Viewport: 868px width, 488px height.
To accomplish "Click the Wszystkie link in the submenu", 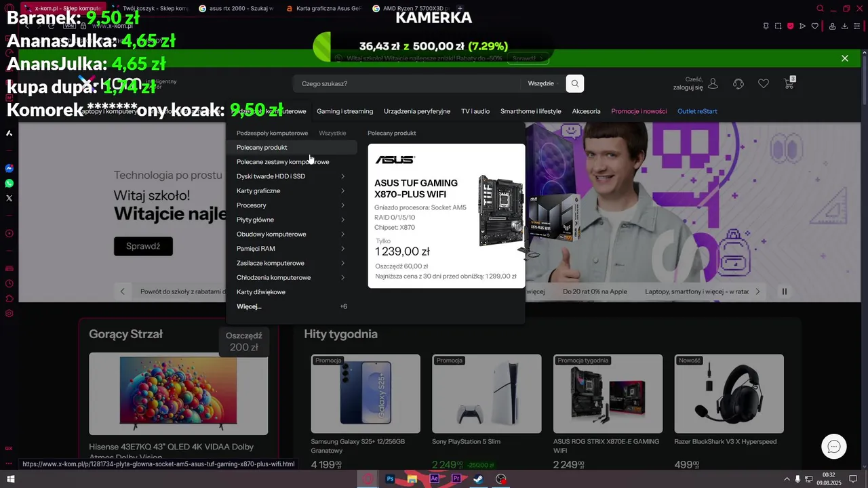I will 332,134.
